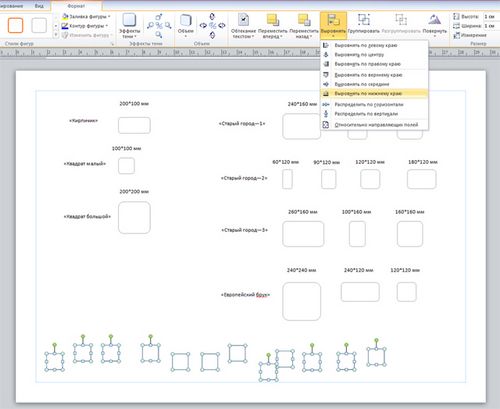Select the orange-outlined shape style swatch

click(15, 26)
